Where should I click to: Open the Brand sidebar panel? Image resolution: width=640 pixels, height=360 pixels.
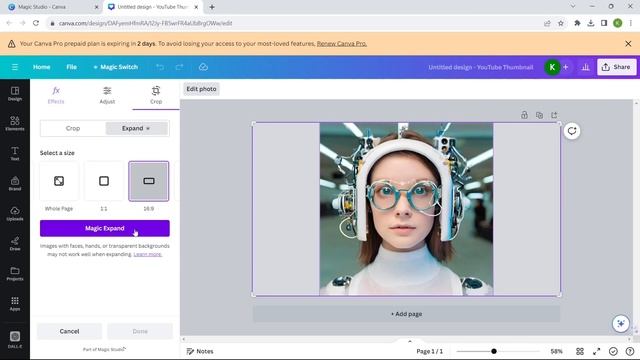coord(15,183)
